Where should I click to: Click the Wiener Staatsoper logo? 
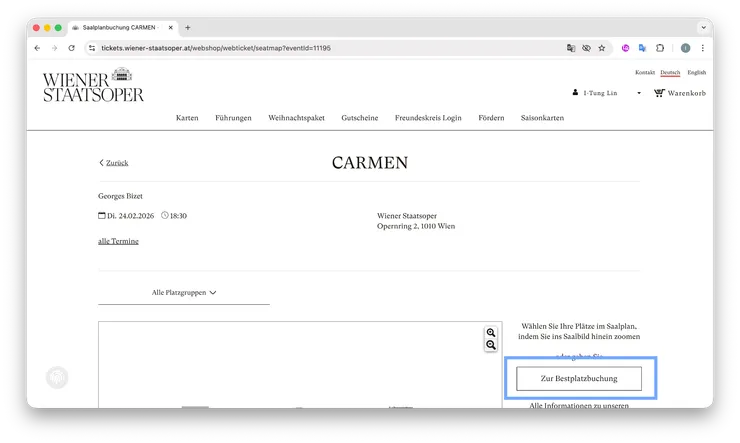pos(93,85)
